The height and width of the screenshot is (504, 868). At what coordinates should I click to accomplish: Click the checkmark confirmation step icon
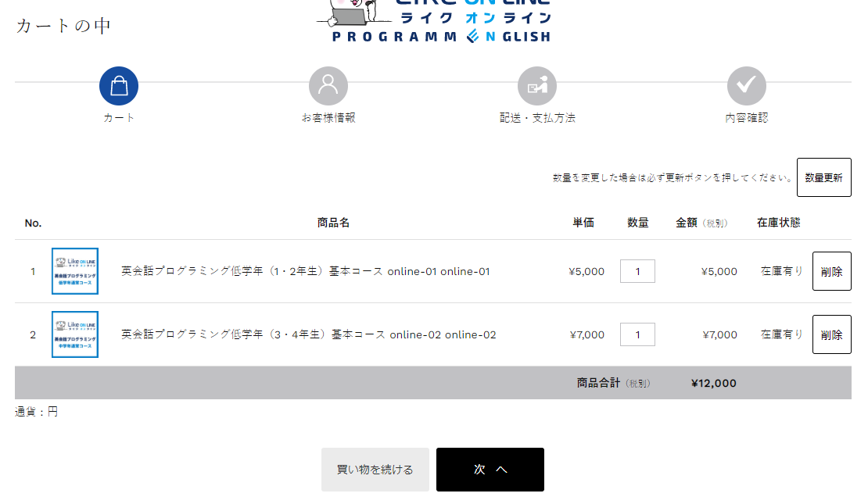point(747,86)
